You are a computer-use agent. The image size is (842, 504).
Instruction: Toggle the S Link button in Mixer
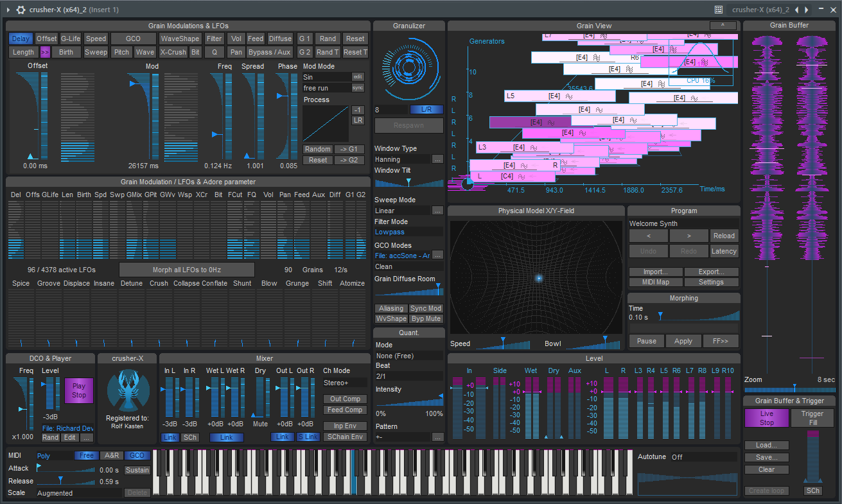(x=308, y=437)
